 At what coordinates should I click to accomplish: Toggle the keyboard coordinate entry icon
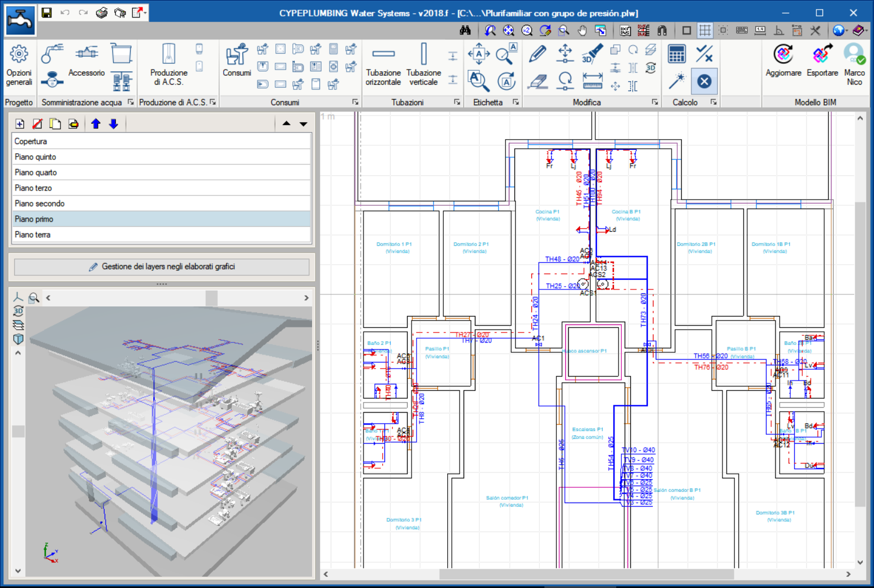pos(742,31)
